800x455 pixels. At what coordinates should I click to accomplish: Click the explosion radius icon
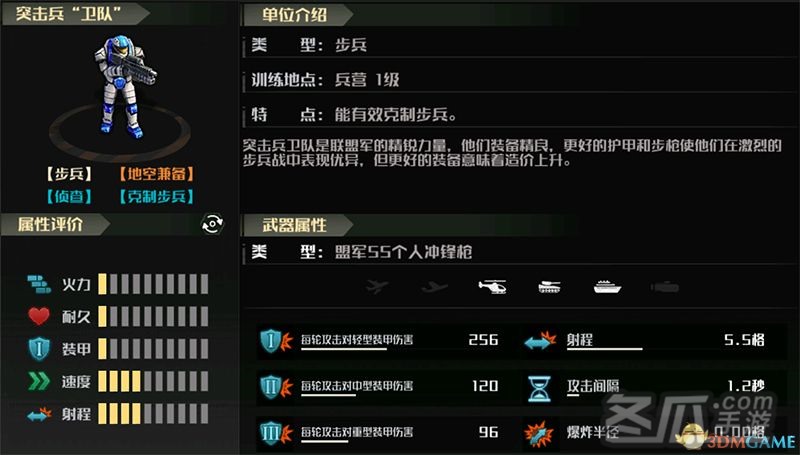click(539, 434)
